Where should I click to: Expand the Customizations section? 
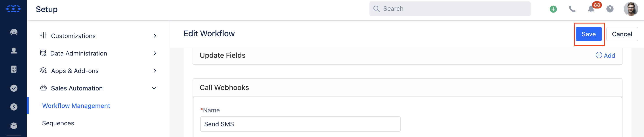[x=99, y=36]
